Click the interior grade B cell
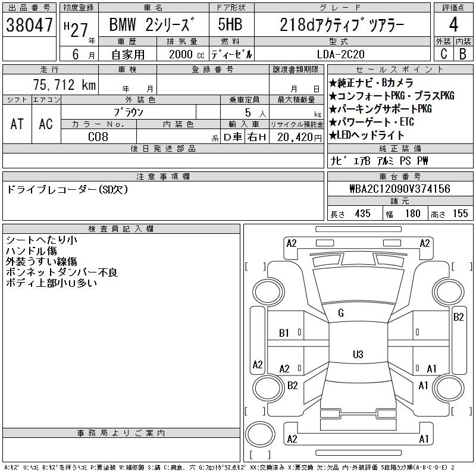 463,54
